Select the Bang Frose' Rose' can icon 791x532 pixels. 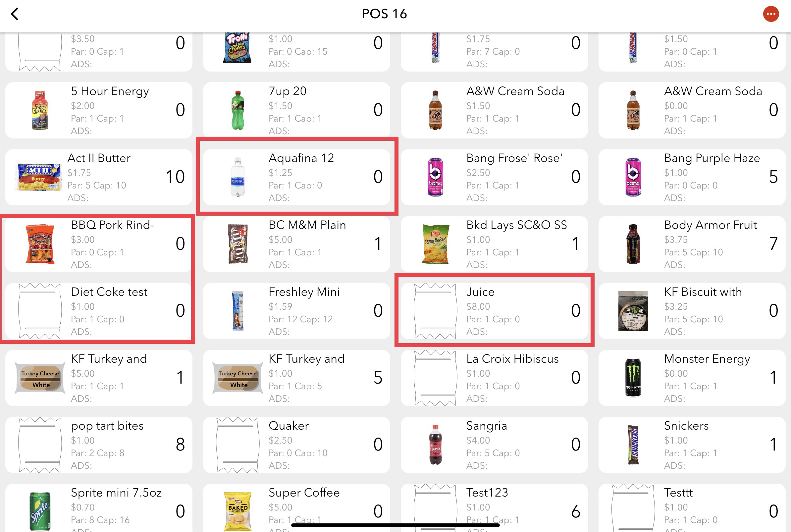436,177
